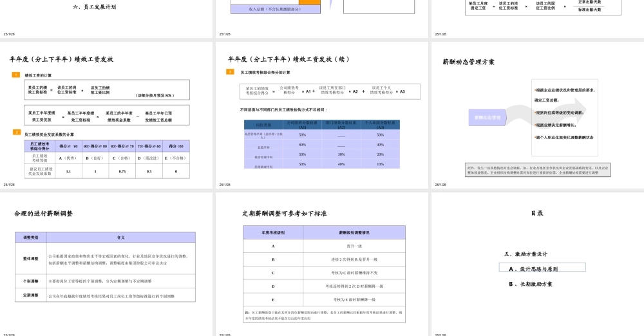This screenshot has height=336, width=644.
Task: Click the 个别调整 row label
Action: (31, 281)
